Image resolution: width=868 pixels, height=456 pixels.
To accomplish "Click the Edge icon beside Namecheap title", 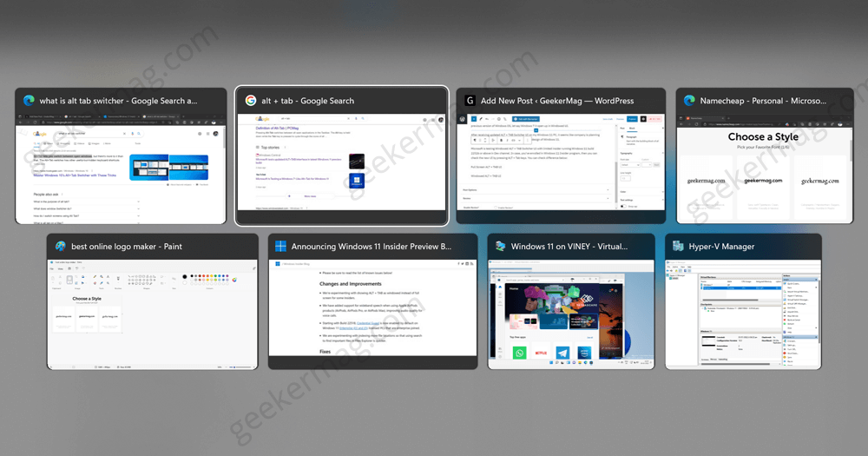I will pos(689,100).
